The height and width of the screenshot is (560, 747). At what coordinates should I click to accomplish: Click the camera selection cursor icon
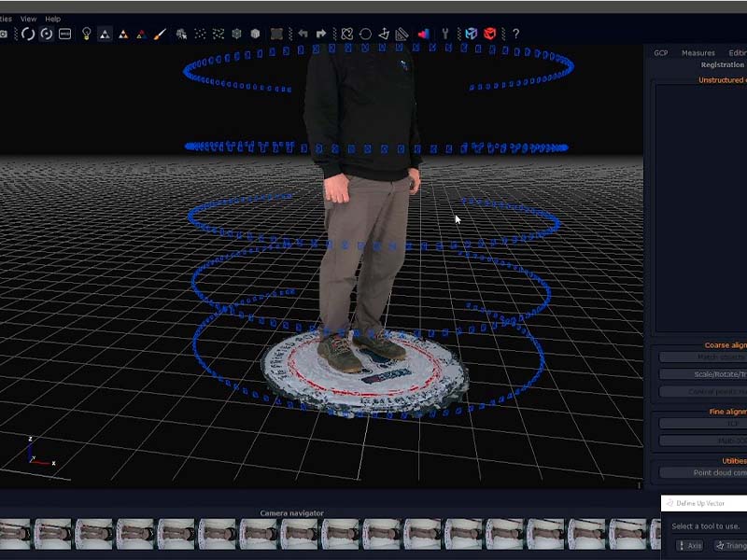[x=181, y=34]
